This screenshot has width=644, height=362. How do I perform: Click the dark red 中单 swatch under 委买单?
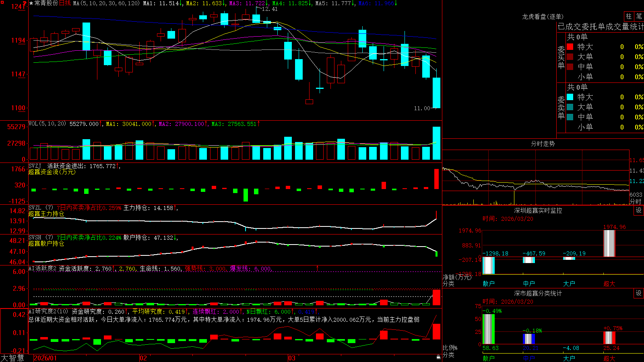570,67
